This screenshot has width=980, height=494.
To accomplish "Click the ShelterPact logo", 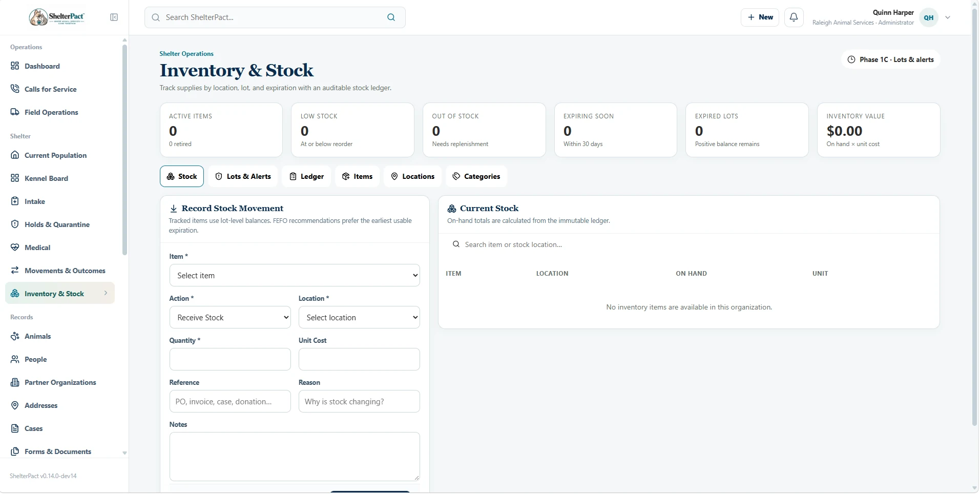I will (57, 17).
